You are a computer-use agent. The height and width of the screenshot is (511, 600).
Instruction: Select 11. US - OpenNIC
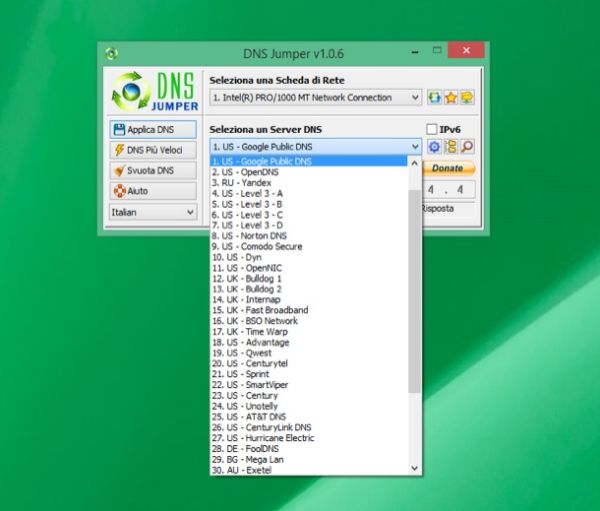[309, 268]
